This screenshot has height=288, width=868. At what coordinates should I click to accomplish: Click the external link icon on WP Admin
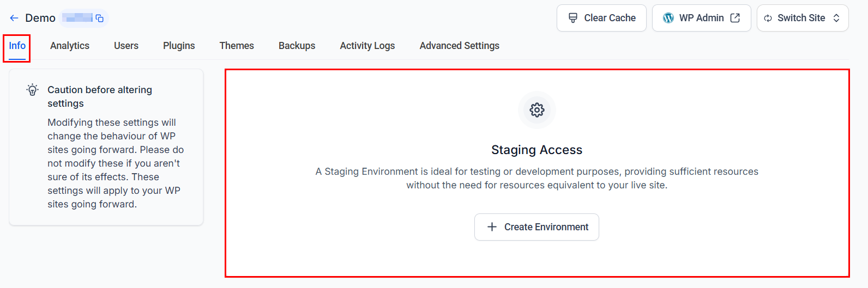tap(735, 18)
